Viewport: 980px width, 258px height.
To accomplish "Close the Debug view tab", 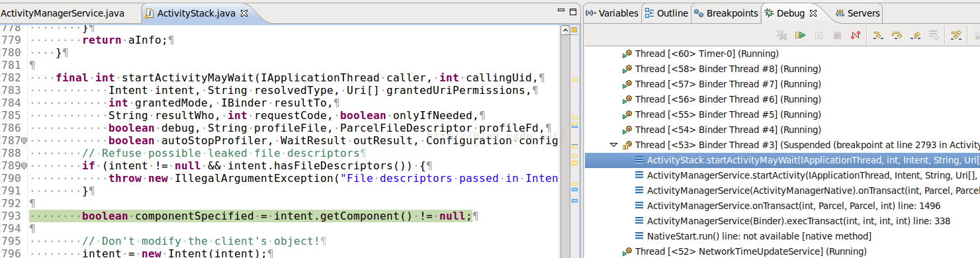I will click(x=813, y=13).
